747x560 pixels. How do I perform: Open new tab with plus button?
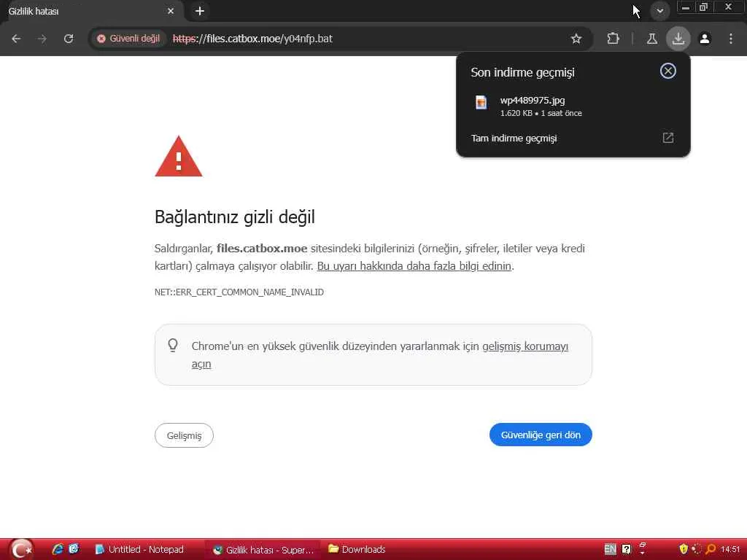tap(200, 11)
